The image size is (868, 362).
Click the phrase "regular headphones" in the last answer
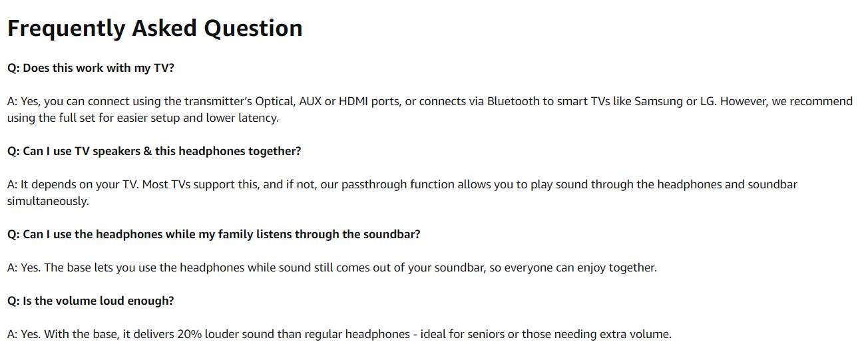(358, 334)
